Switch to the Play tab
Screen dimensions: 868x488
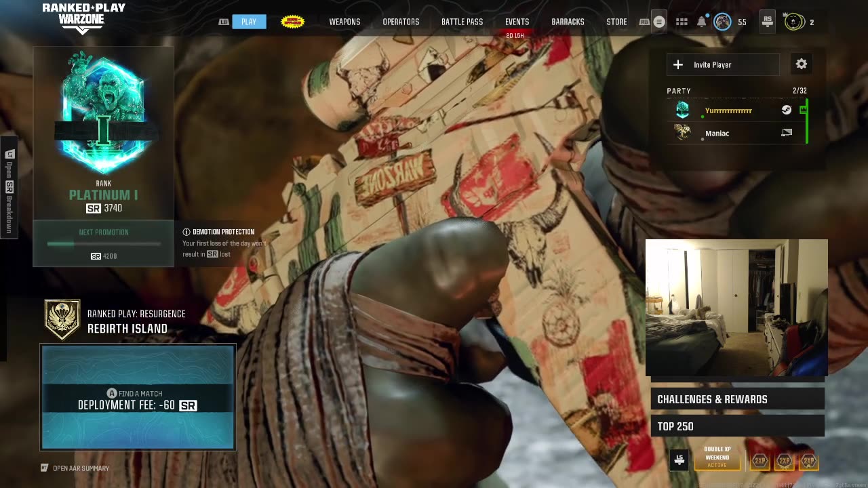[x=249, y=22]
